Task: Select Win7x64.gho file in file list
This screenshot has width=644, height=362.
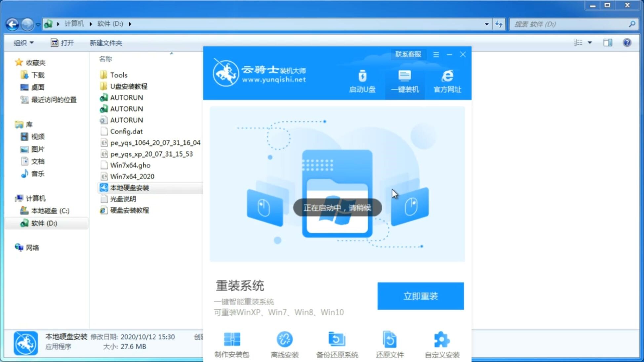Action: (x=130, y=165)
